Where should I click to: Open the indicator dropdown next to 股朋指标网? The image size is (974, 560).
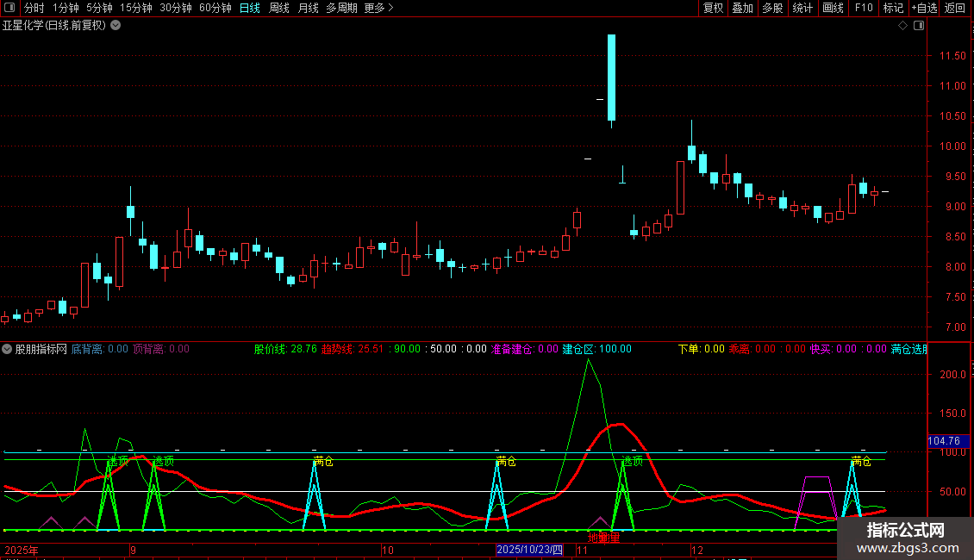click(7, 349)
